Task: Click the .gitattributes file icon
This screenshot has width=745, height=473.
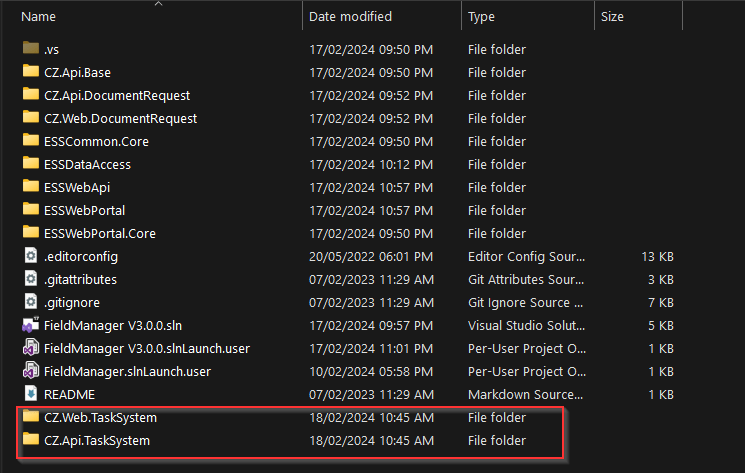Action: [x=31, y=279]
